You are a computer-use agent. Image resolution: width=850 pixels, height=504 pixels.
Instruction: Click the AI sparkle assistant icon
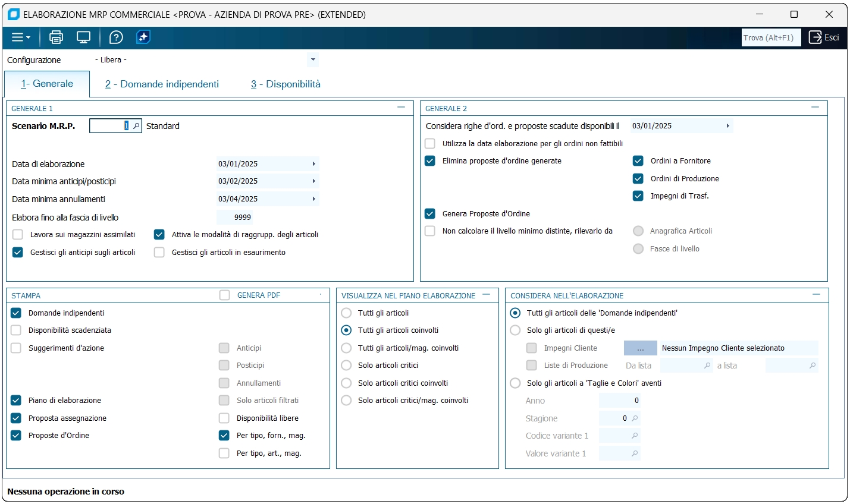[143, 37]
